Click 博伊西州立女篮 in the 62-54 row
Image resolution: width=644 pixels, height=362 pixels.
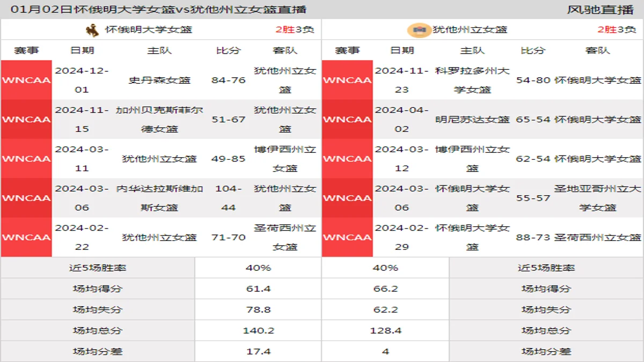tap(472, 158)
